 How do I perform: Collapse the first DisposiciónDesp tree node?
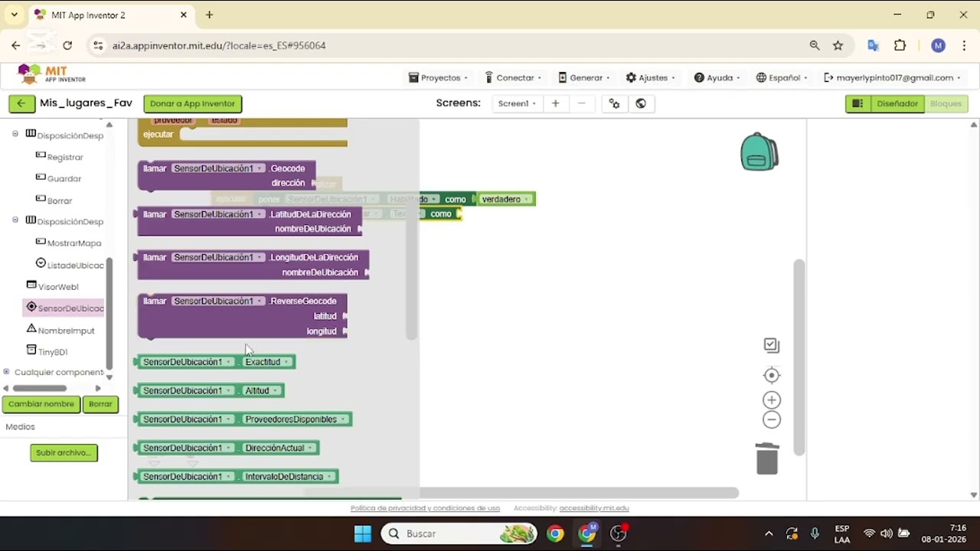point(15,134)
